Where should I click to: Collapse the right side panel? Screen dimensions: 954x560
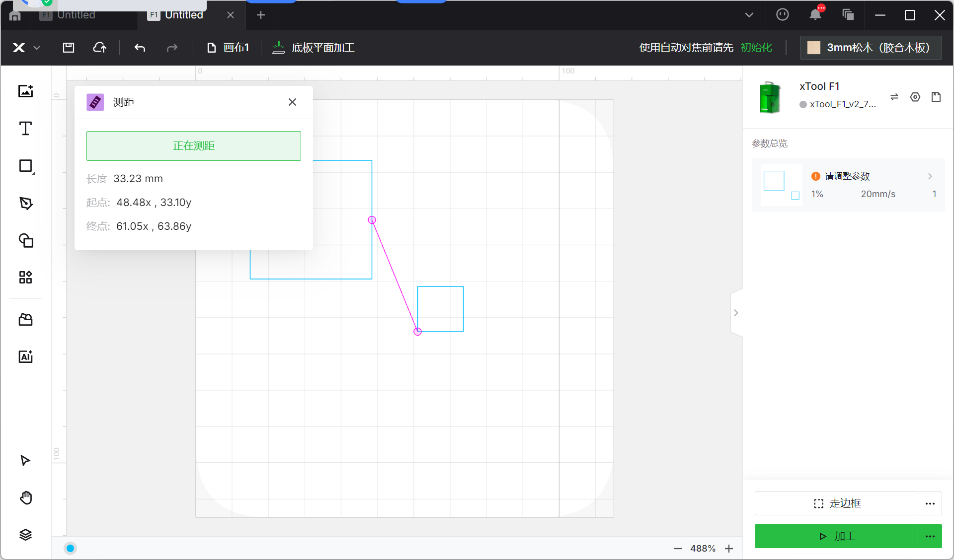pos(736,313)
